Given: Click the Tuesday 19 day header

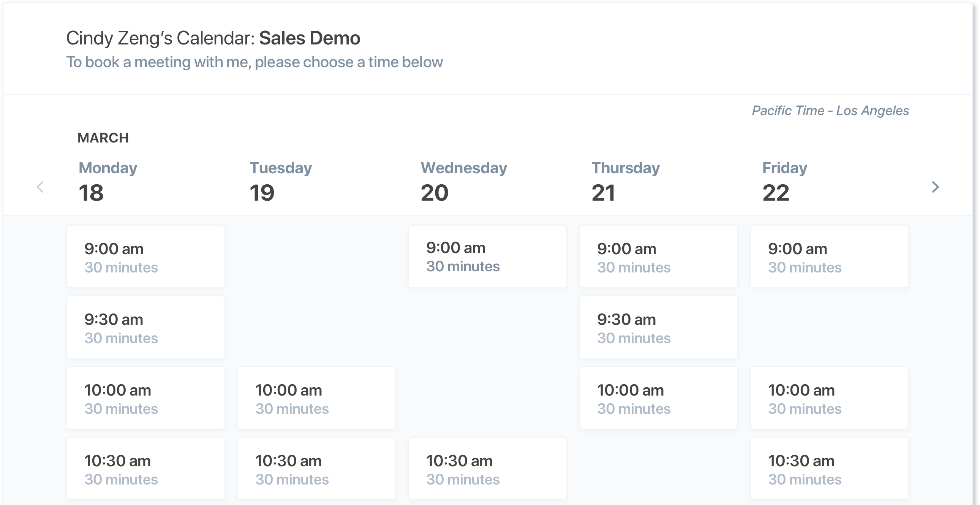Looking at the screenshot, I should [280, 182].
